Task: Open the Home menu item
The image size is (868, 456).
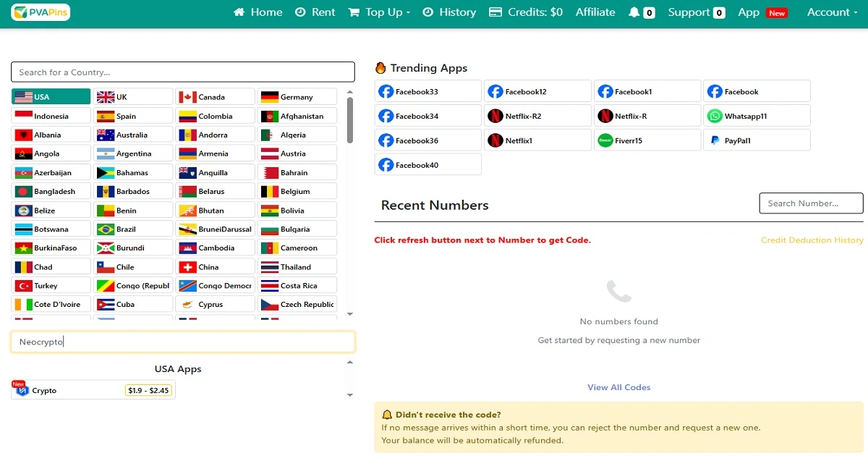Action: point(258,12)
